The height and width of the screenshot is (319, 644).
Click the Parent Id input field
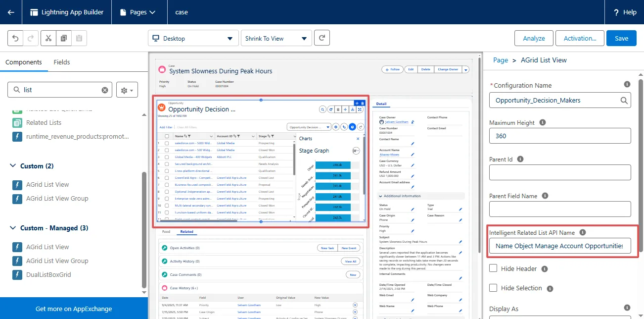[x=560, y=172]
